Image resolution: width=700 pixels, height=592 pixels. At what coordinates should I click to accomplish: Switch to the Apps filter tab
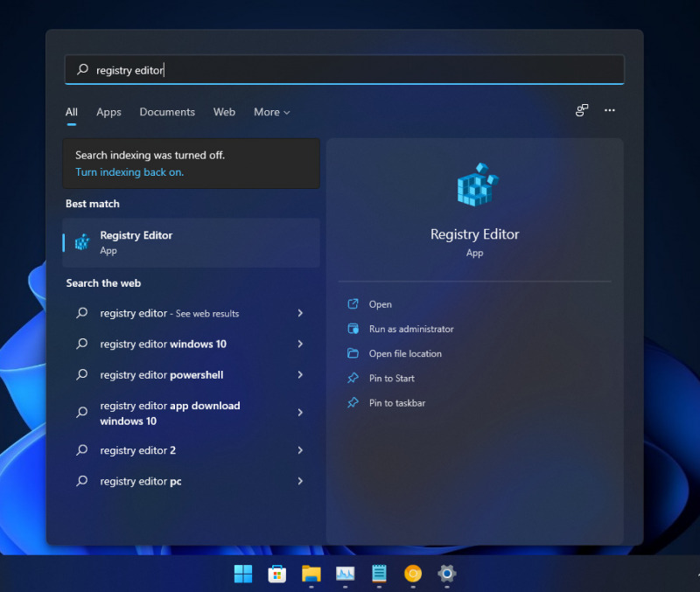pos(108,112)
